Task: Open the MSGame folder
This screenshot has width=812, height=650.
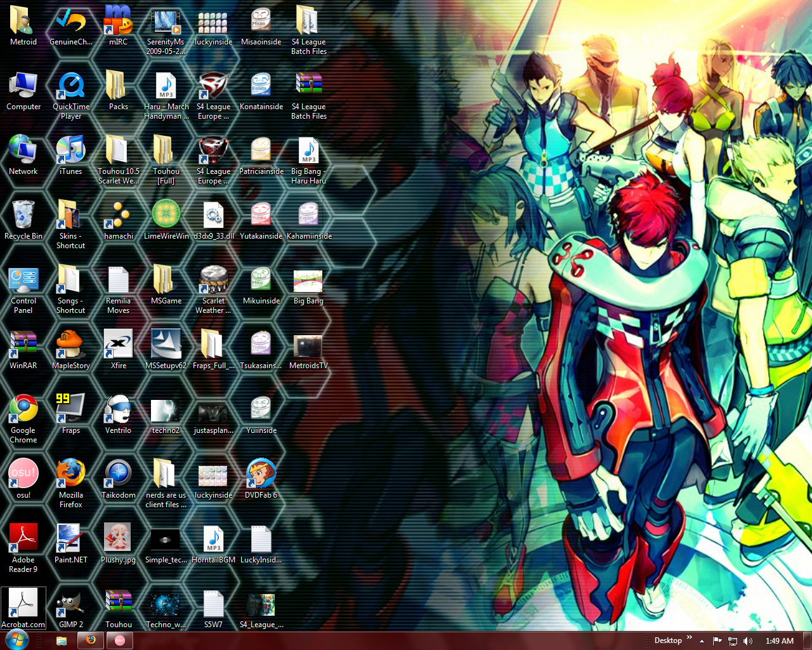Action: (x=166, y=285)
